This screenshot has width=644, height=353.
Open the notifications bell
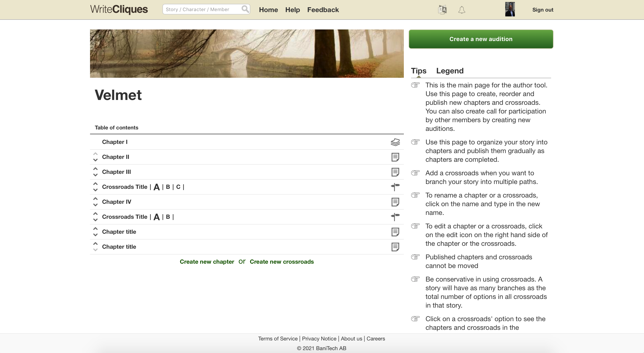click(462, 10)
